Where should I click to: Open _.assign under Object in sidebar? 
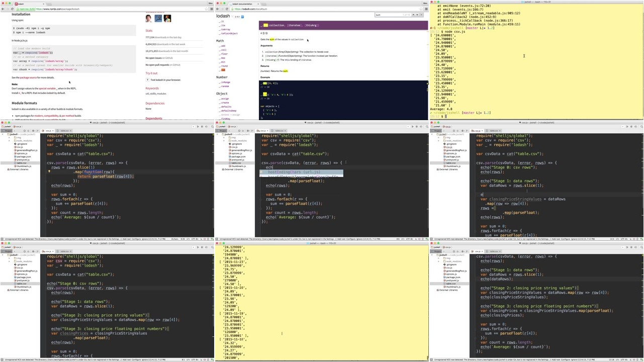click(224, 99)
